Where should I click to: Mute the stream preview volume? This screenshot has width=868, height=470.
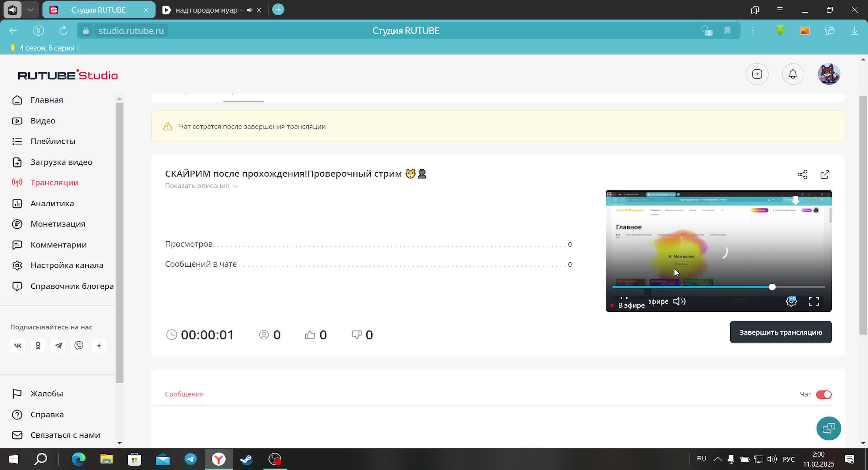pos(679,302)
